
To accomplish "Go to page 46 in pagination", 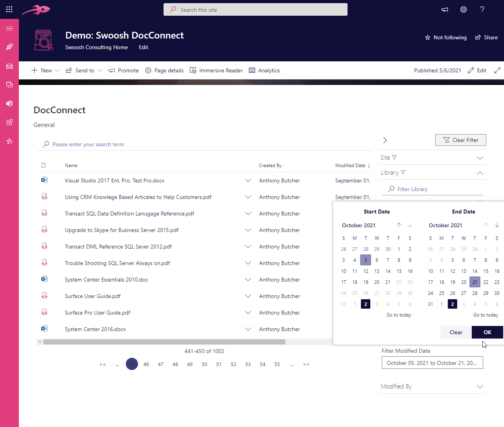I will (x=146, y=364).
